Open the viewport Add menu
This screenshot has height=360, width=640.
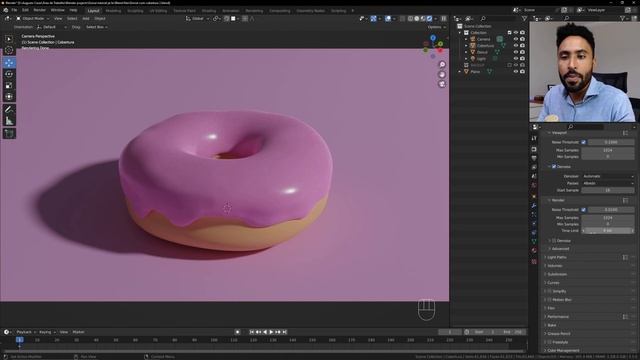tap(86, 18)
